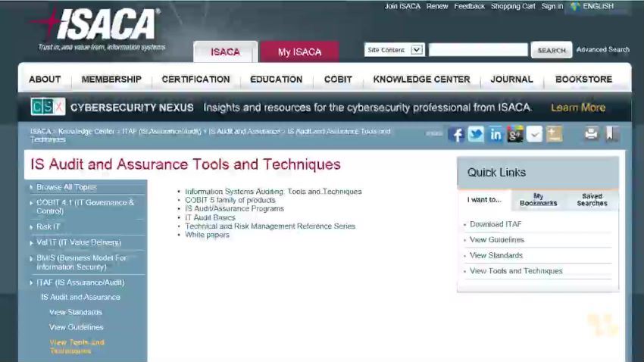Screen dimensions: 644x362
Task: Click the ITAF (IS Assurance/Audit) breadcrumb link
Action: coord(161,131)
